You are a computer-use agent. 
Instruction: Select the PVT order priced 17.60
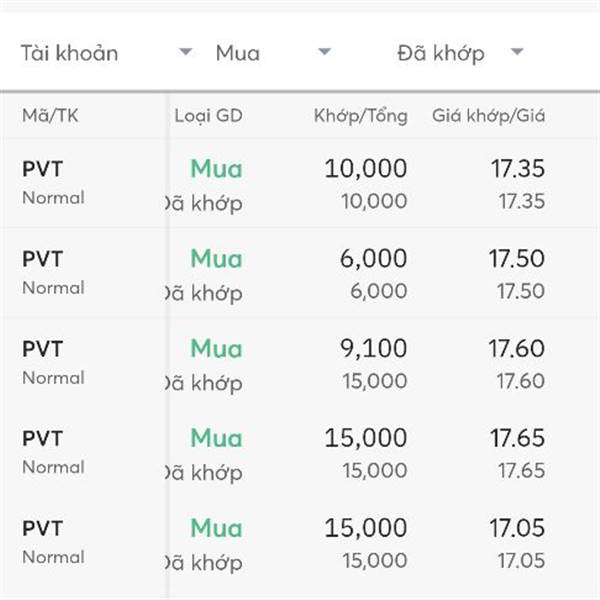(42, 349)
